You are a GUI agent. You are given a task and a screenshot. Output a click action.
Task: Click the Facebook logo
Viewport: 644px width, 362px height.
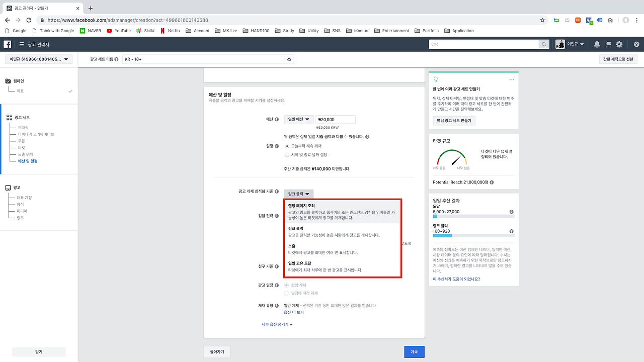pos(7,44)
